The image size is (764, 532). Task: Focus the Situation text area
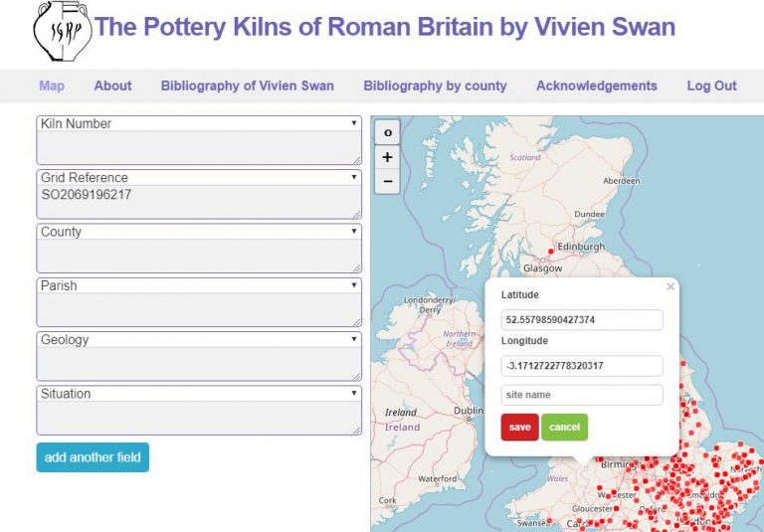[199, 418]
